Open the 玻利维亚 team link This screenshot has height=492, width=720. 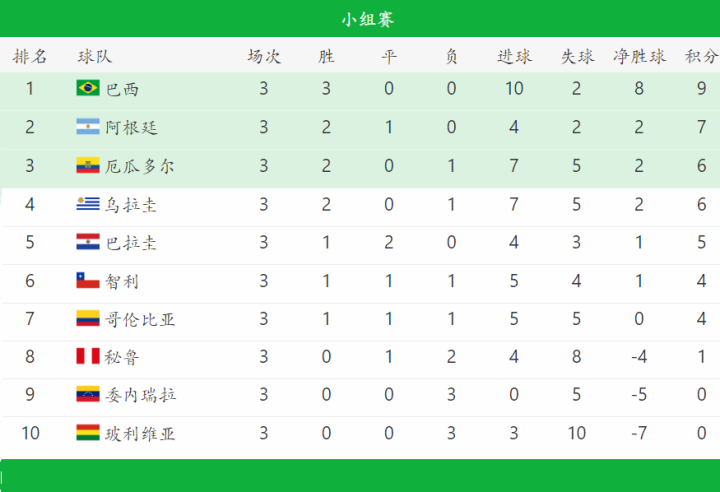[x=140, y=434]
